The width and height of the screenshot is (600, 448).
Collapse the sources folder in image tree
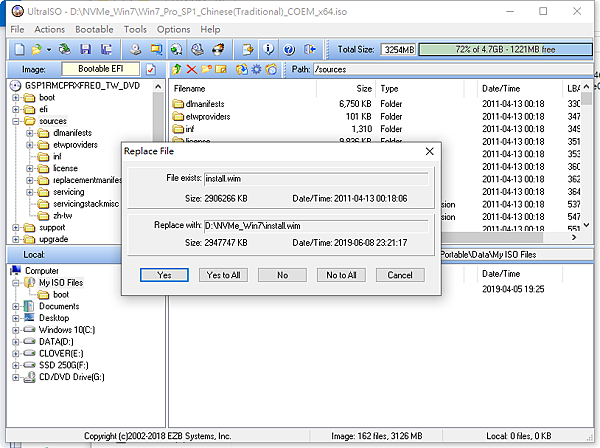click(16, 121)
